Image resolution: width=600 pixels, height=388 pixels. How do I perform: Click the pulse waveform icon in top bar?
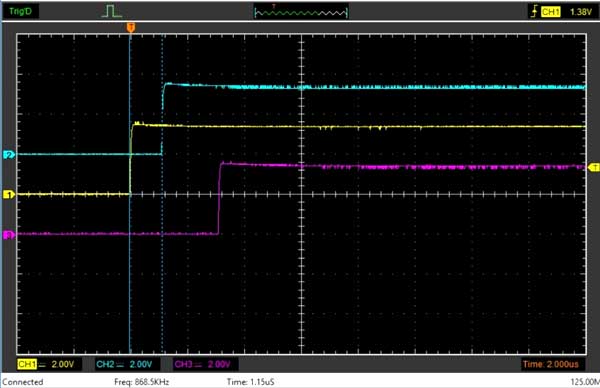(x=111, y=11)
